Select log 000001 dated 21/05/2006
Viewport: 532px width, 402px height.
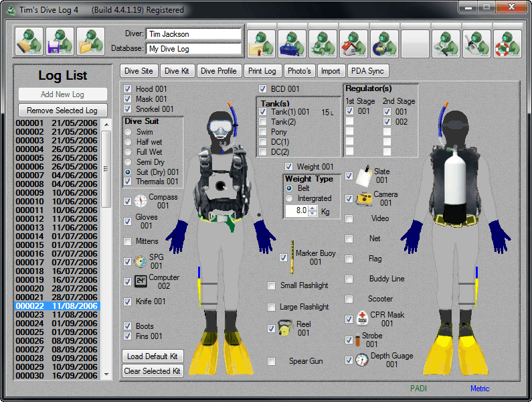pos(57,123)
